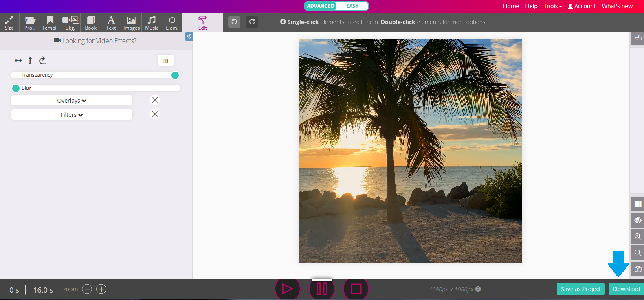Viewport: 644px width, 300px height.
Task: Undo the last action
Action: pos(234,22)
